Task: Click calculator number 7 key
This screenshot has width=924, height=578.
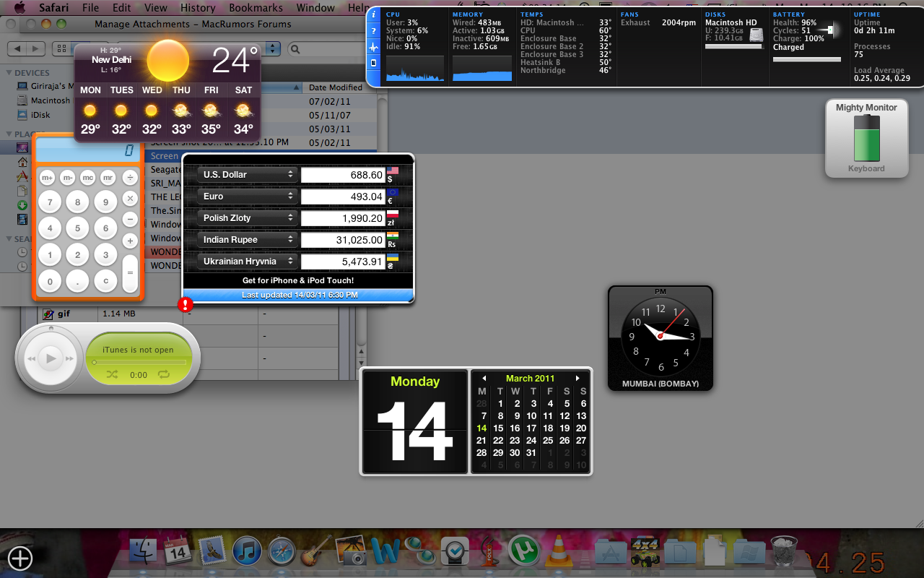Action: [50, 202]
